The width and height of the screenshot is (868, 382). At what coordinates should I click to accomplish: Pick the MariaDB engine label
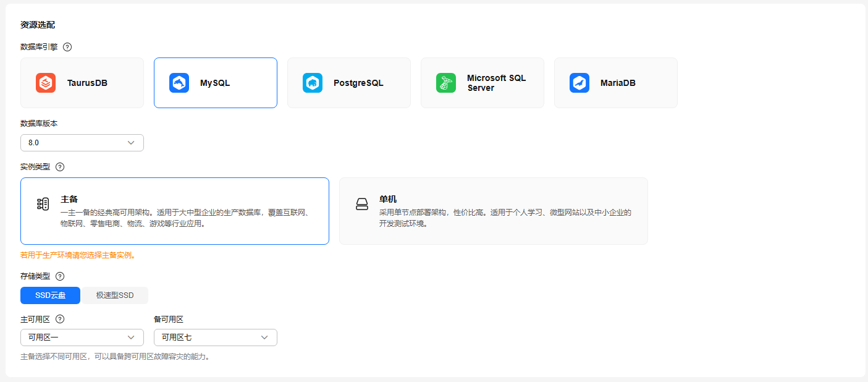[x=618, y=83]
